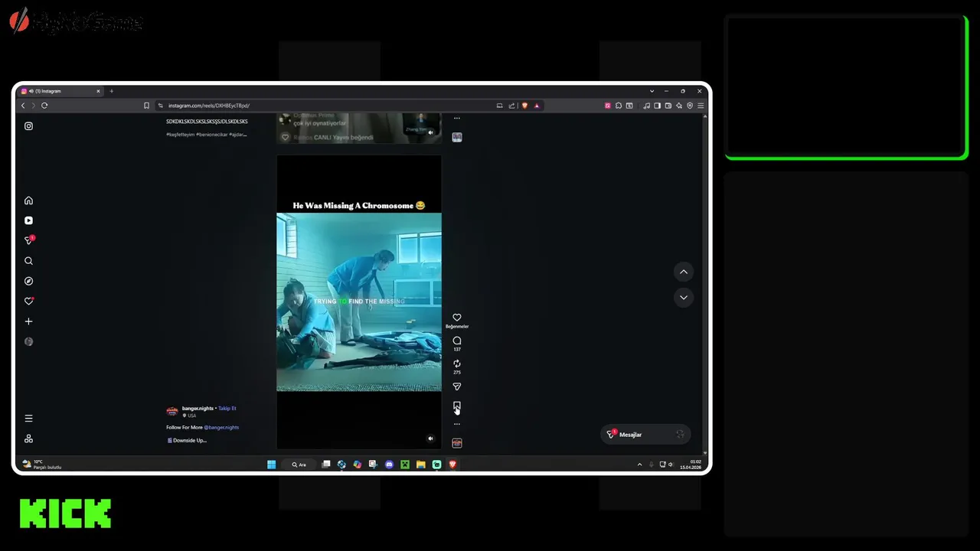980x551 pixels.
Task: Toggle mute on the current reel
Action: (x=430, y=439)
